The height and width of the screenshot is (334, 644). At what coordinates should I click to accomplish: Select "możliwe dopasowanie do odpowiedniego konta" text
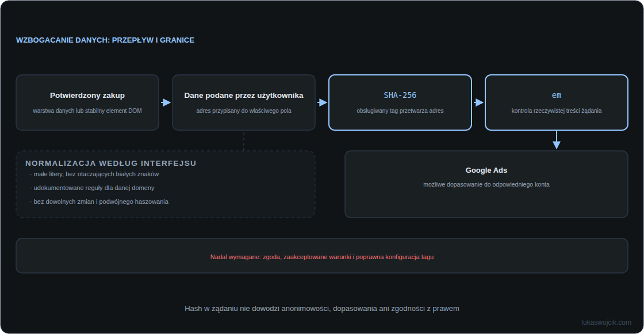point(486,185)
